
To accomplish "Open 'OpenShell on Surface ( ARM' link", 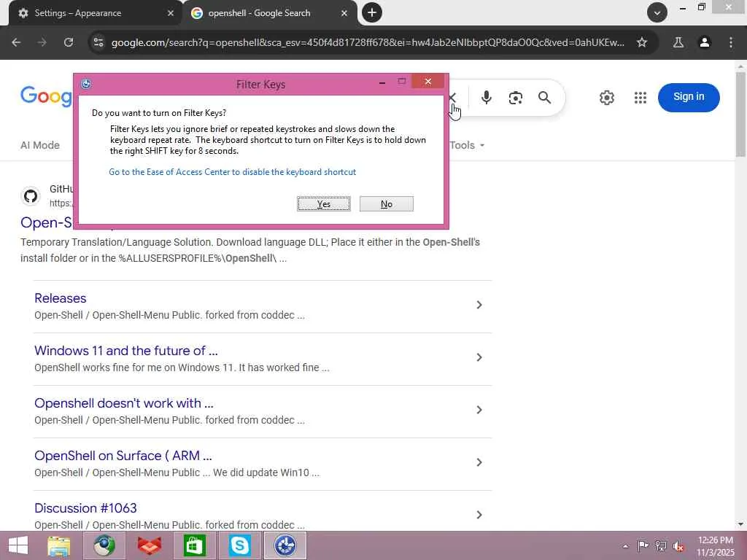I will pos(123,455).
